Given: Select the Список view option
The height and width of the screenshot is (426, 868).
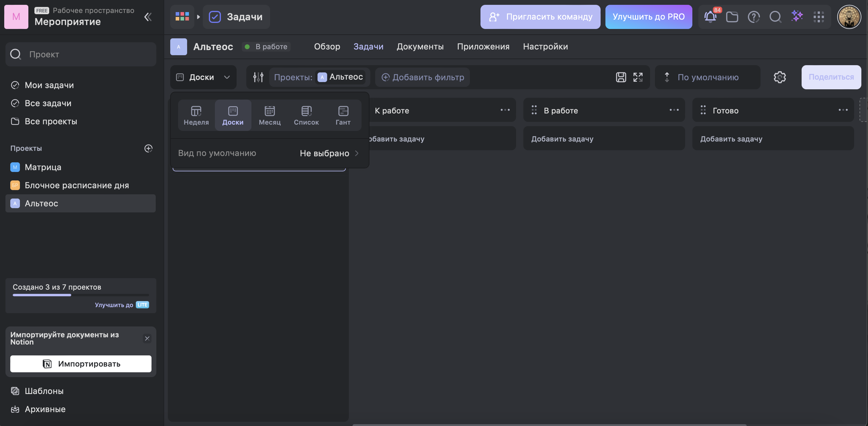Looking at the screenshot, I should (x=306, y=115).
